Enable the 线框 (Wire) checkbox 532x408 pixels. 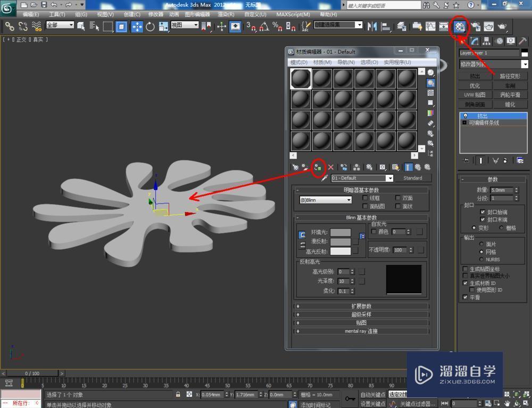[x=364, y=198]
